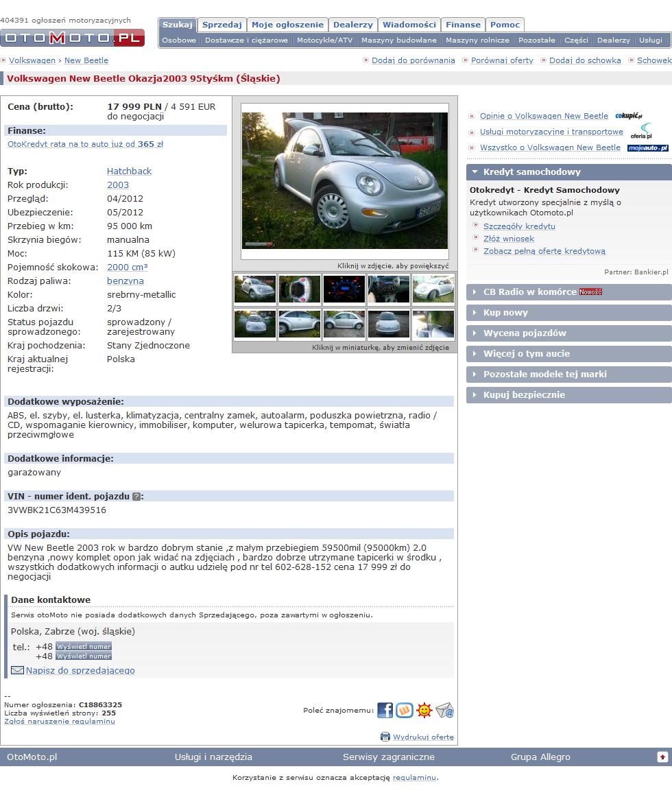Click the Hatchback type link

point(129,171)
